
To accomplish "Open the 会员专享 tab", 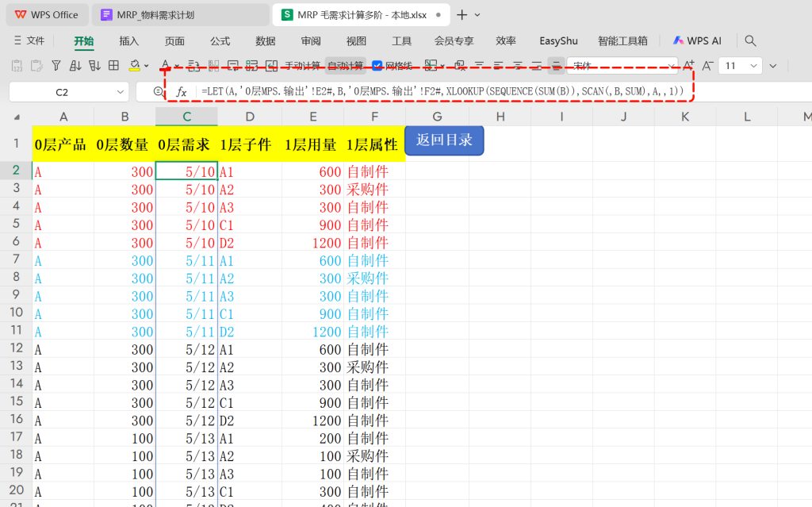I will (x=454, y=41).
